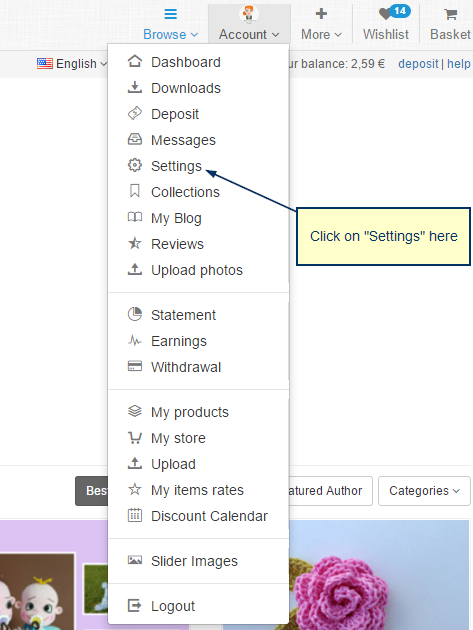Open the English language selector
The height and width of the screenshot is (630, 473).
tap(72, 63)
